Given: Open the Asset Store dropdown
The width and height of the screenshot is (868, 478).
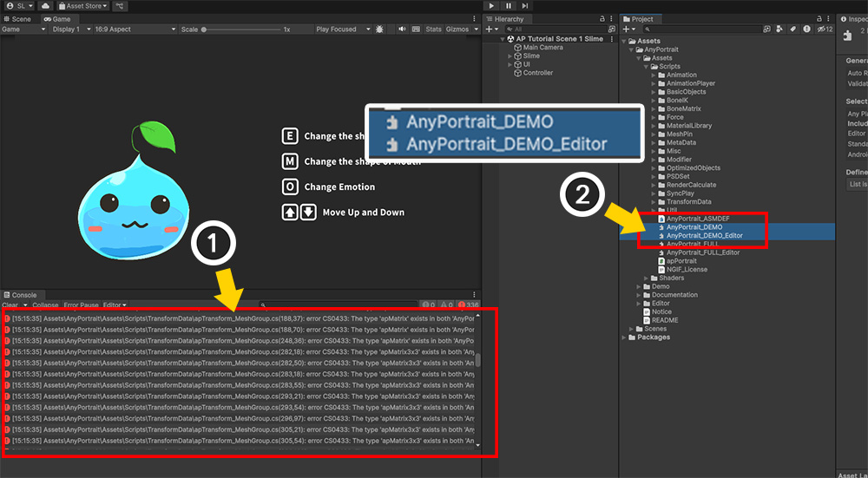Looking at the screenshot, I should (x=83, y=5).
